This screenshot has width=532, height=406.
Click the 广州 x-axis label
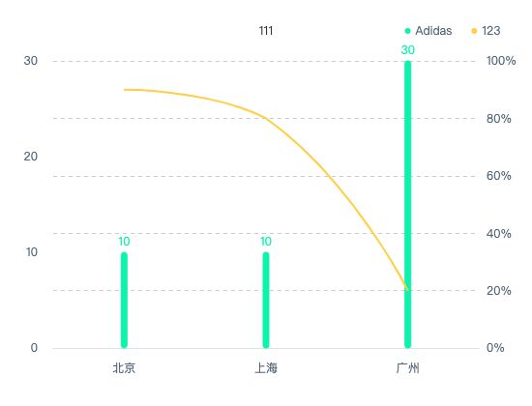(408, 368)
